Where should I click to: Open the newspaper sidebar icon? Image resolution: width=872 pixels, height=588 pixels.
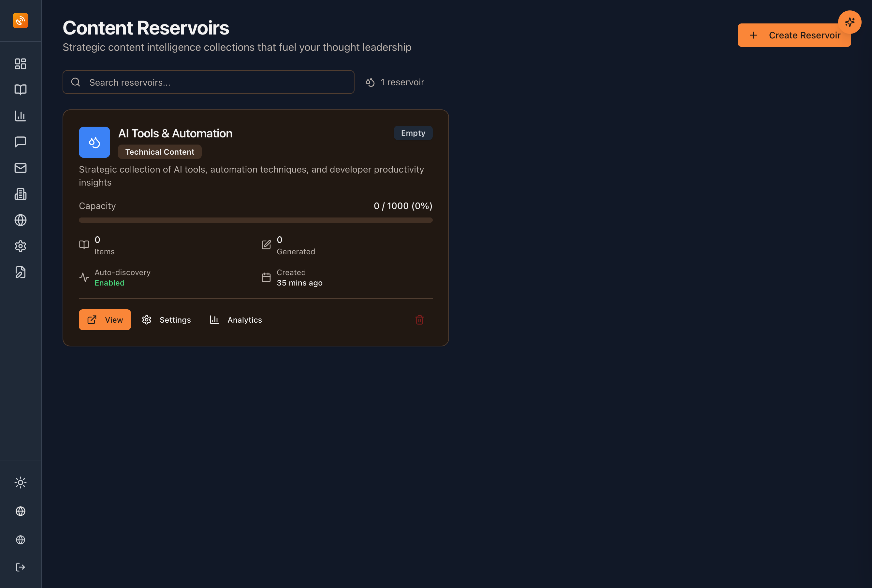pos(20,194)
